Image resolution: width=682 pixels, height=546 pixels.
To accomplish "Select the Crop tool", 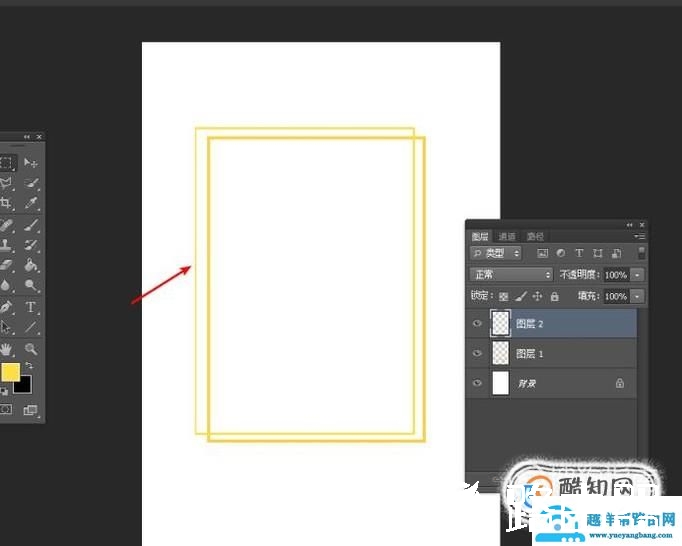I will 6,203.
